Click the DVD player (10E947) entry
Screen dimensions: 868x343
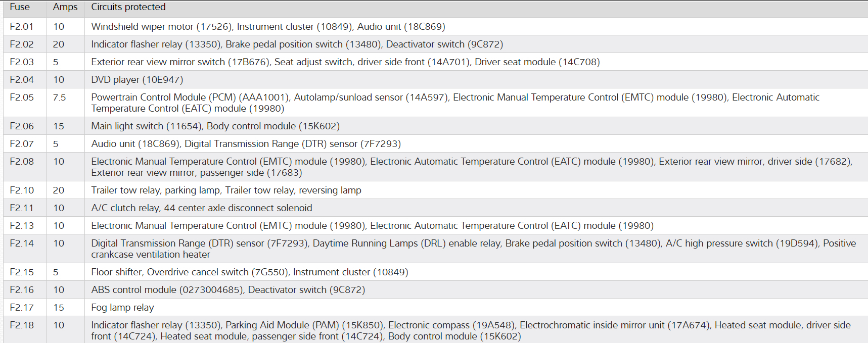(137, 80)
